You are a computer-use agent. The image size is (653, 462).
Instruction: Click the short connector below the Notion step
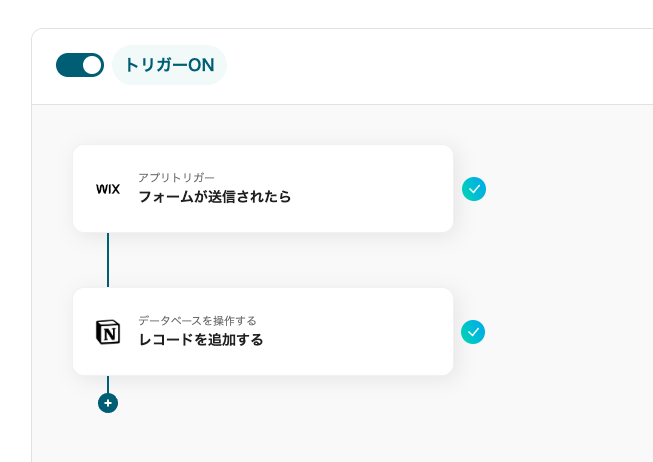coord(108,384)
